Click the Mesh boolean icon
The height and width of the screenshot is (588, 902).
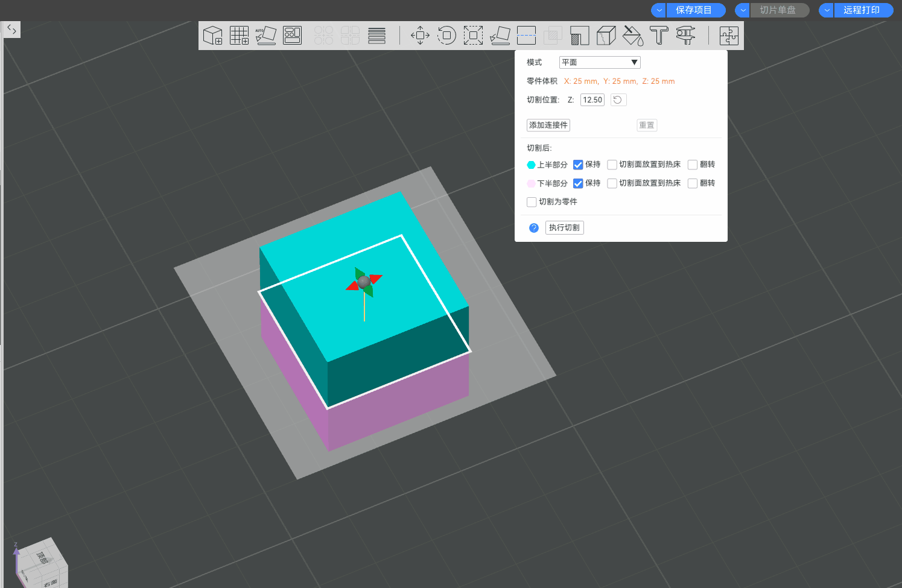[x=553, y=36]
